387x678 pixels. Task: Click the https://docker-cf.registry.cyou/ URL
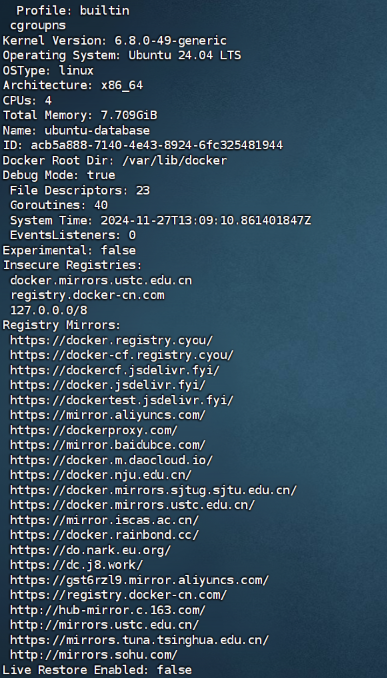pyautogui.click(x=122, y=355)
